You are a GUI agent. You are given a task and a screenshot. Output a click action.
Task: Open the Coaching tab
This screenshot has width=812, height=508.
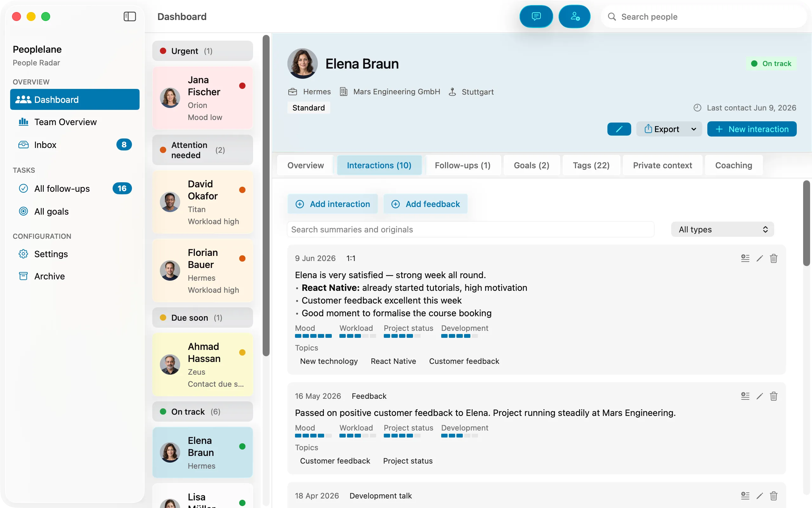point(733,165)
